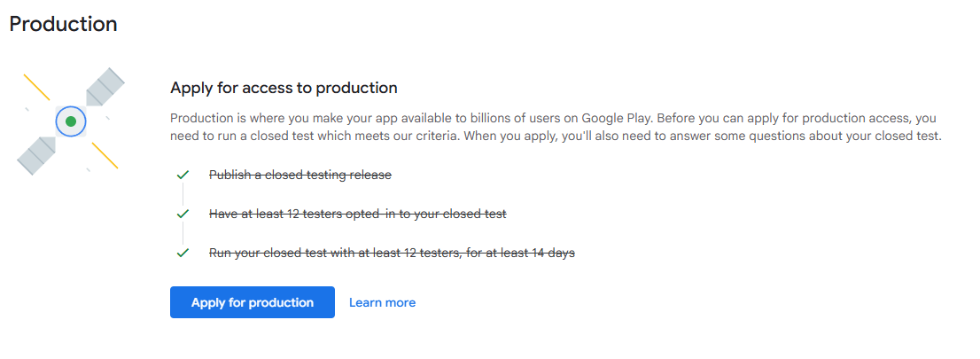980x359 pixels.
Task: Click the sentence starting When you apply
Action: point(709,136)
